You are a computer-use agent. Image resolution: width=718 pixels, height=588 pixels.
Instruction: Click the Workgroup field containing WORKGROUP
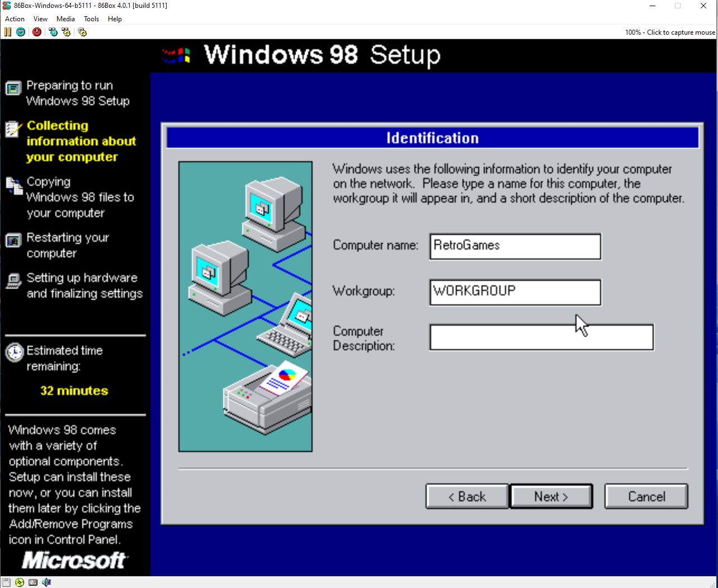tap(515, 293)
